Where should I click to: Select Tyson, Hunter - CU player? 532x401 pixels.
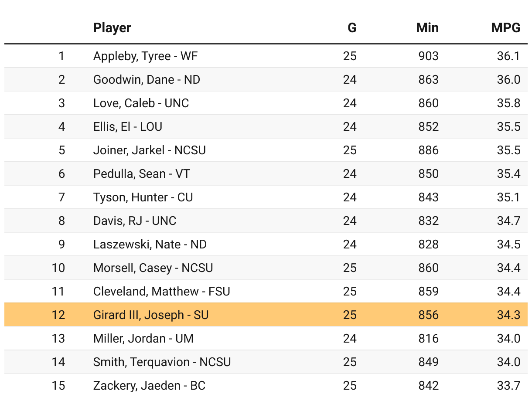tap(143, 197)
